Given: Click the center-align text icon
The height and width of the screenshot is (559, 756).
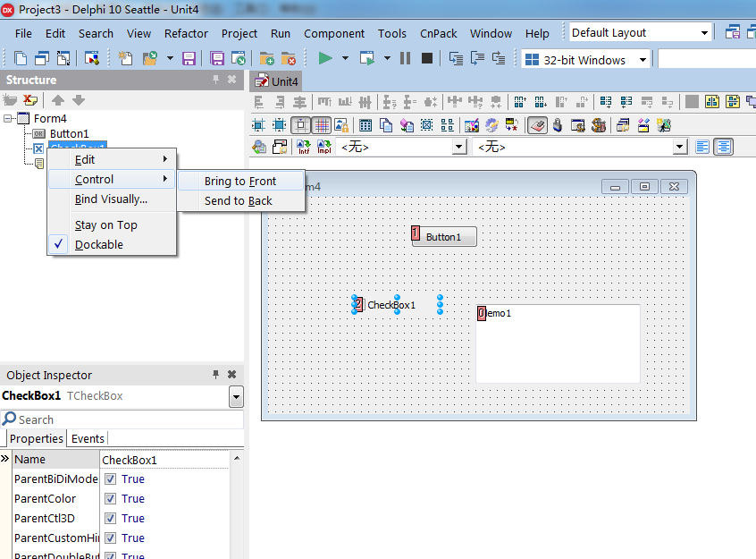Looking at the screenshot, I should pyautogui.click(x=723, y=147).
